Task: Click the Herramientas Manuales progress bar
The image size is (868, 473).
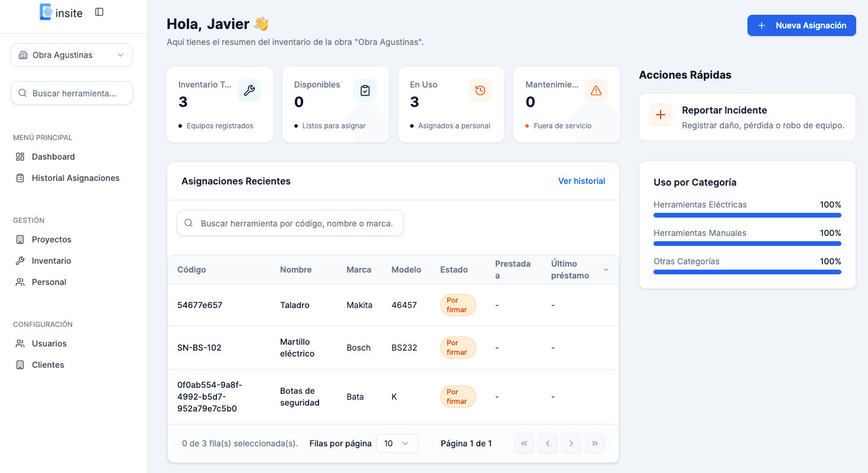Action: click(x=747, y=243)
